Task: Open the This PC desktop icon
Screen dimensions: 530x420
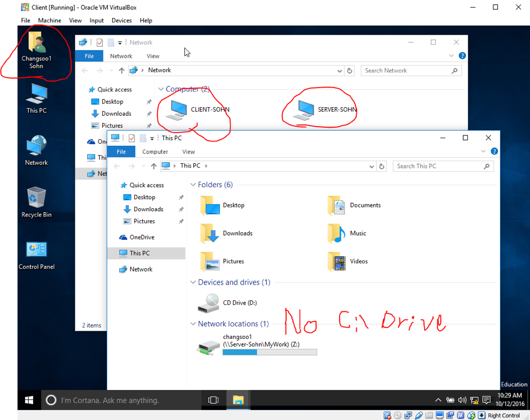Action: (x=36, y=98)
